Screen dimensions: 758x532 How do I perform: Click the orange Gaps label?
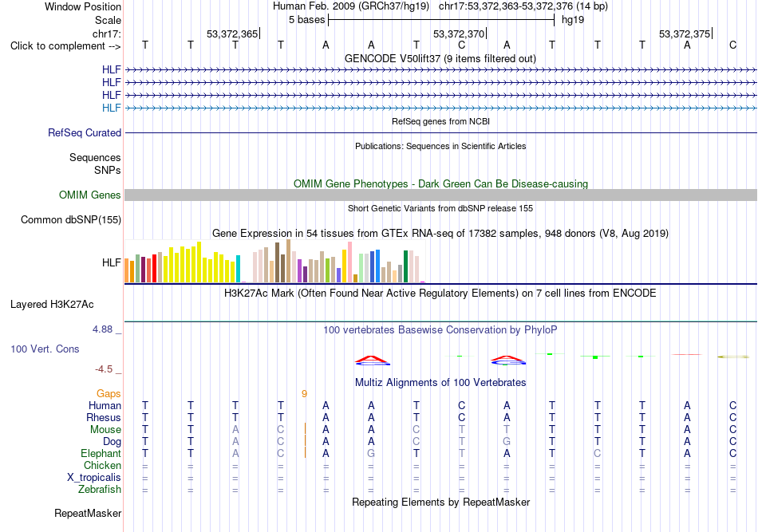109,394
